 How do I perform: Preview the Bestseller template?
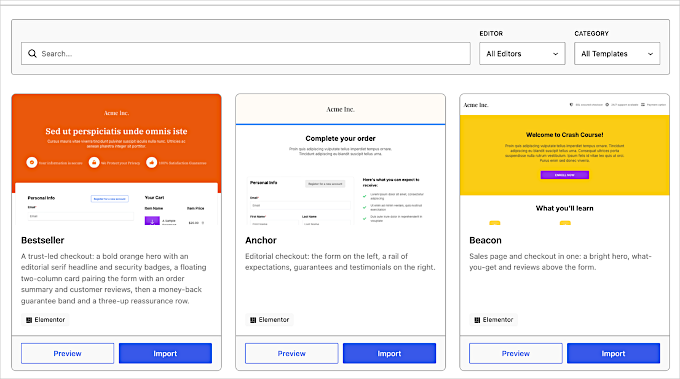pyautogui.click(x=68, y=353)
